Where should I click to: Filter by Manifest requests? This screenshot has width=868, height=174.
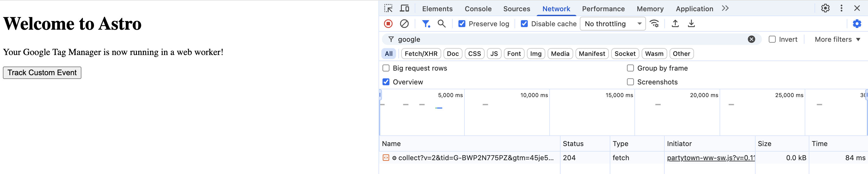592,54
